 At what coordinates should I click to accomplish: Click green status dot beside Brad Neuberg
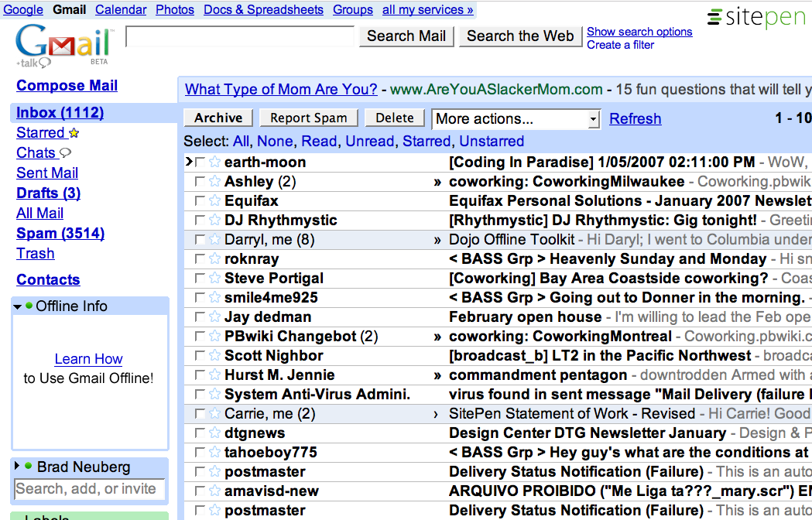coord(29,466)
